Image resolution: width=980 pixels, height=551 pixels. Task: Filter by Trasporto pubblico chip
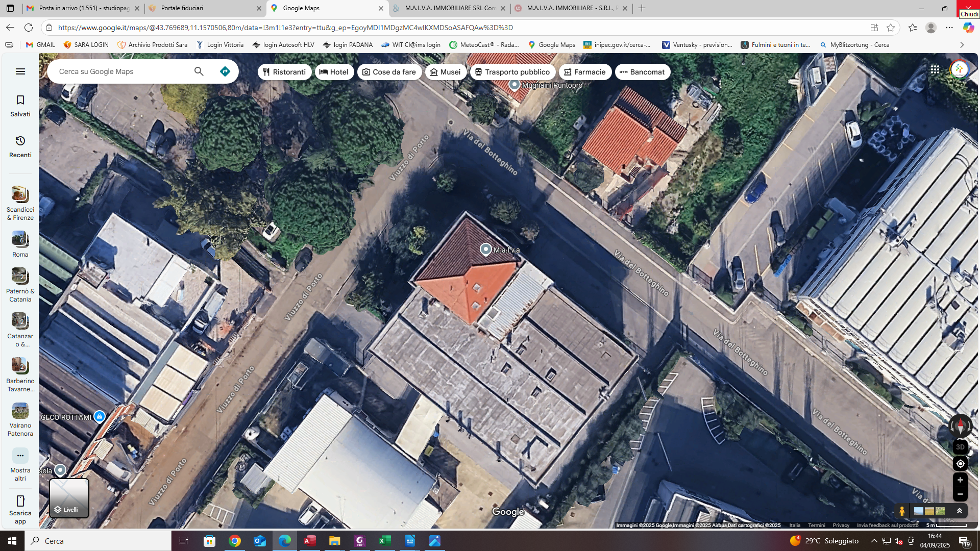click(x=512, y=72)
